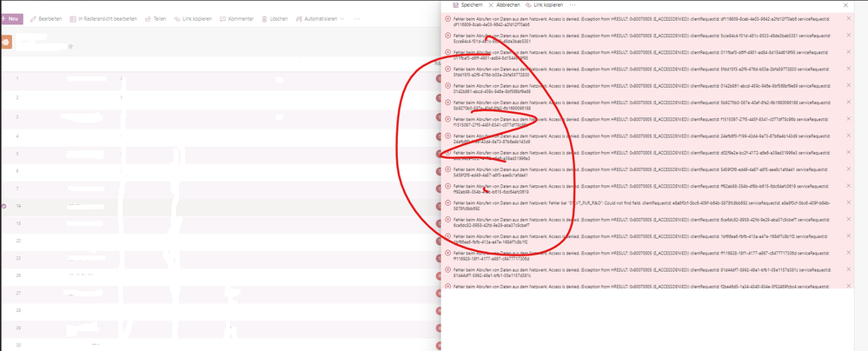Expand the Automatisieren dropdown

(320, 19)
